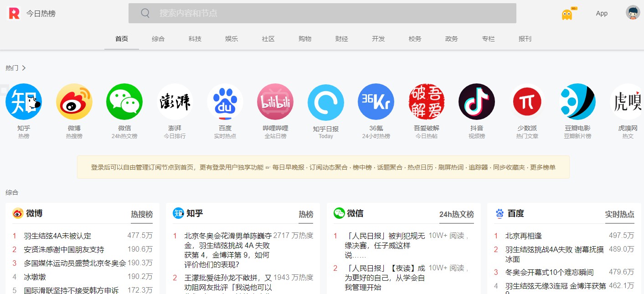The image size is (644, 294).
Task: Open the 百度 实时热点 list link
Action: coord(620,214)
